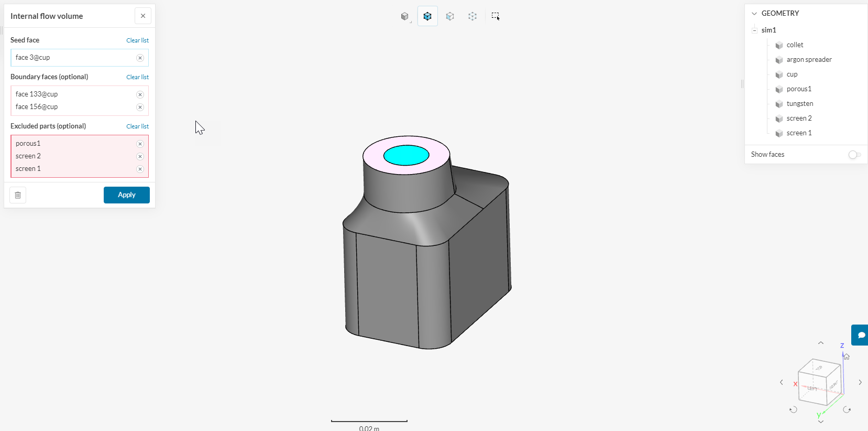Toggle the Show faces switch
Image resolution: width=868 pixels, height=431 pixels.
click(854, 155)
